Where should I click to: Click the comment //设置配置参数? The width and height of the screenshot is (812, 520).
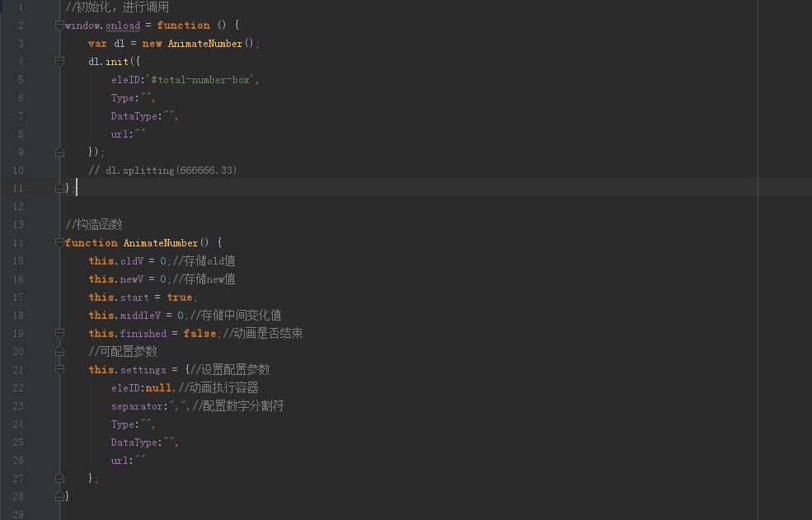(x=230, y=369)
